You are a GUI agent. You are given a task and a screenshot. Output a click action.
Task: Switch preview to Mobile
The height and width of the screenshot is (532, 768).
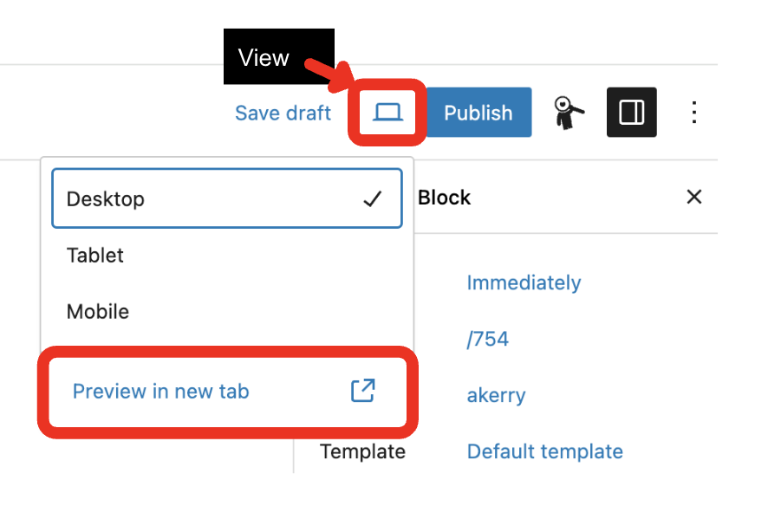click(98, 311)
